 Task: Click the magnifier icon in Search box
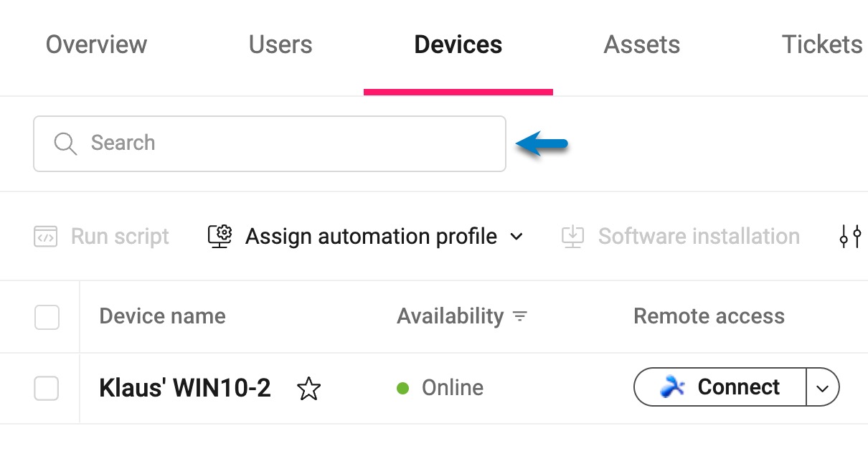(x=65, y=143)
